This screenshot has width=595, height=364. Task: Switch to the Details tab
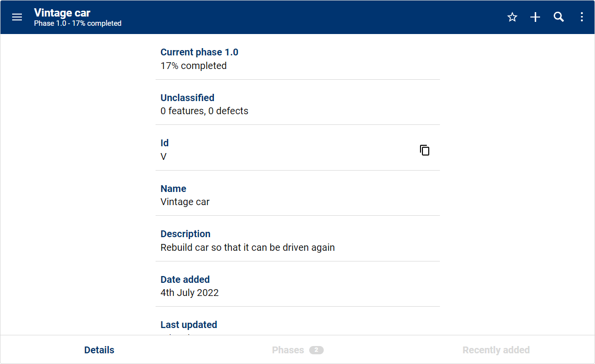coord(99,350)
